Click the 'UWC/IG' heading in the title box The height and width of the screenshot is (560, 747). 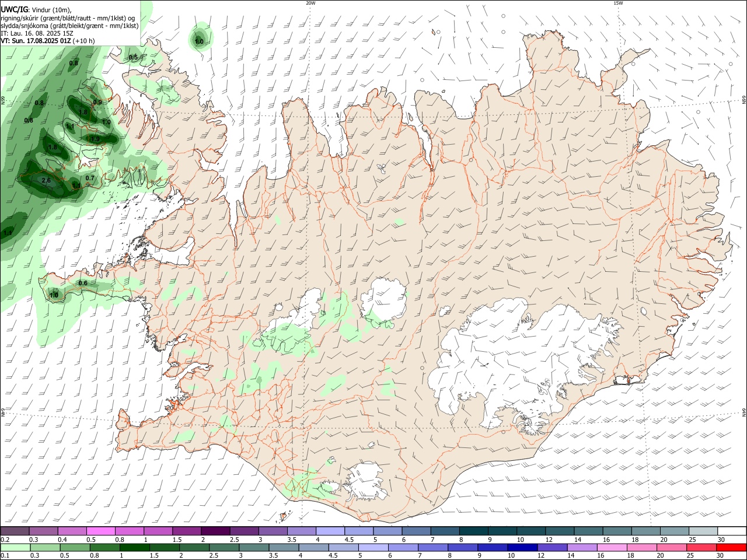point(14,10)
